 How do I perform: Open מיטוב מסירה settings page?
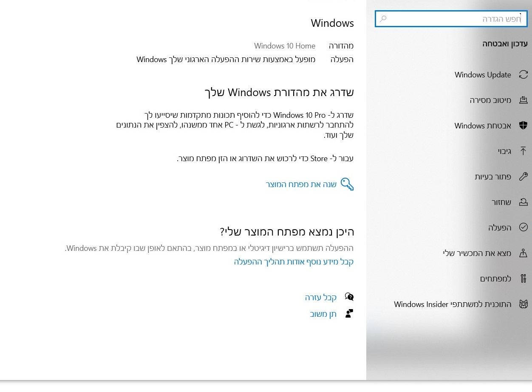490,100
